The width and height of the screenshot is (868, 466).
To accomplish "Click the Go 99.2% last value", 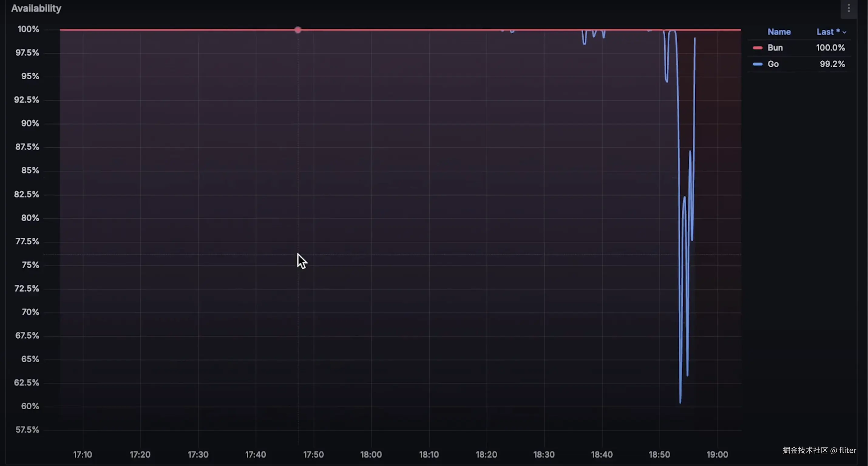I will coord(832,64).
